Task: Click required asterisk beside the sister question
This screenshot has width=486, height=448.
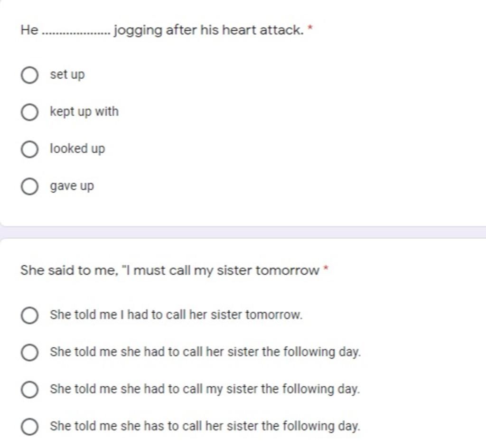Action: [326, 268]
